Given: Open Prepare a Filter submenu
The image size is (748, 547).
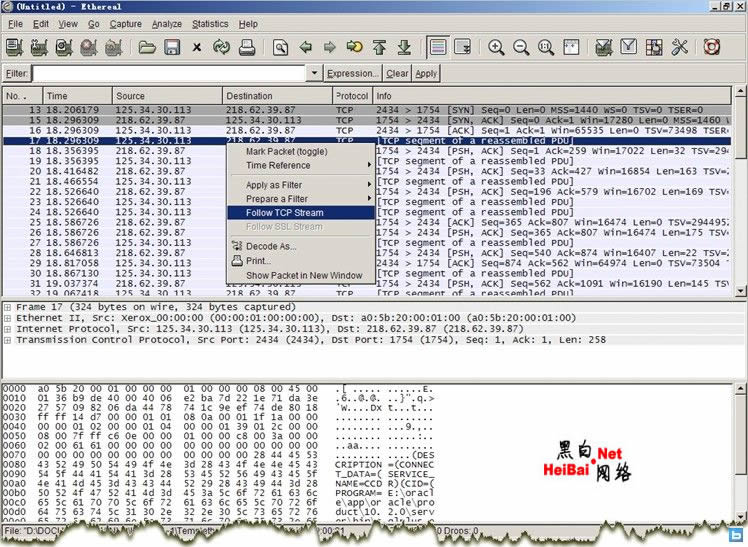Looking at the screenshot, I should tap(301, 199).
